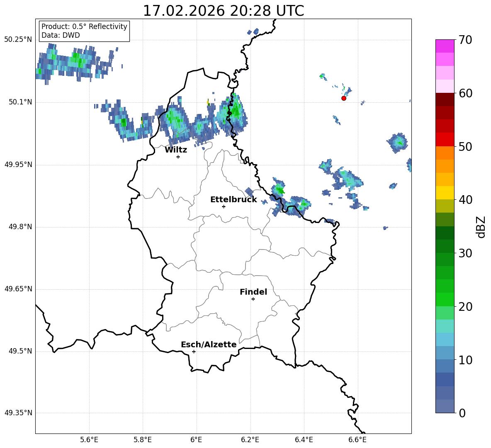Click the 6.4°E longitude label
Screen dimensions: 491x448
click(304, 440)
